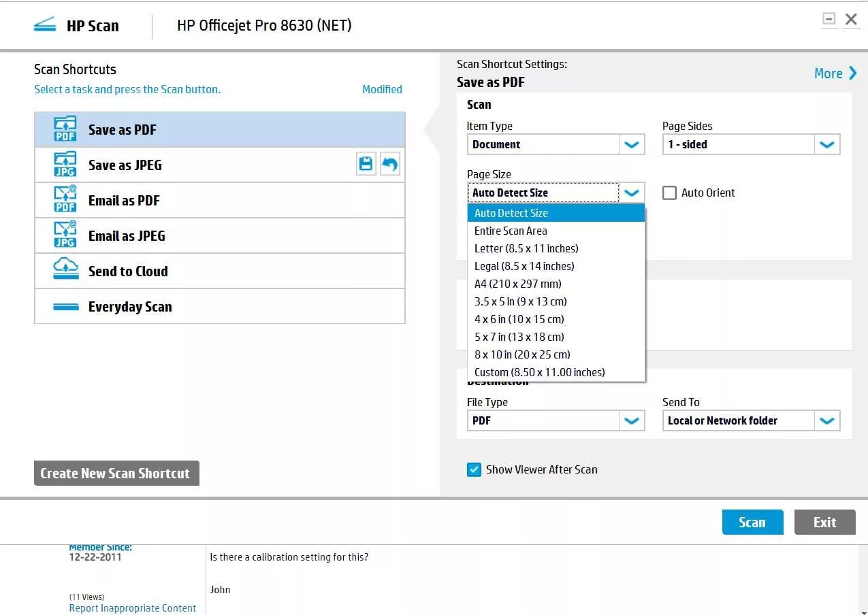Select the Email as PDF shortcut row

click(220, 200)
